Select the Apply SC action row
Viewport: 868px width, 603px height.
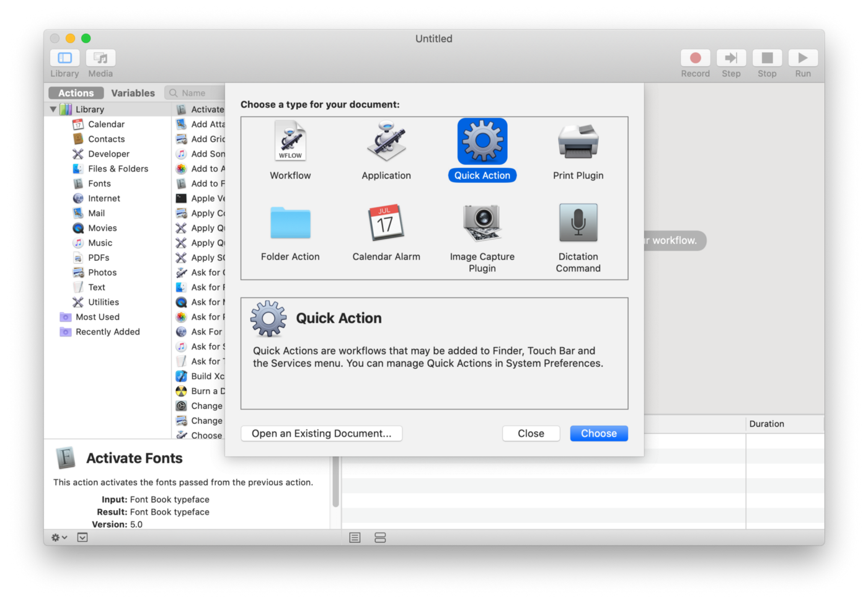(200, 258)
